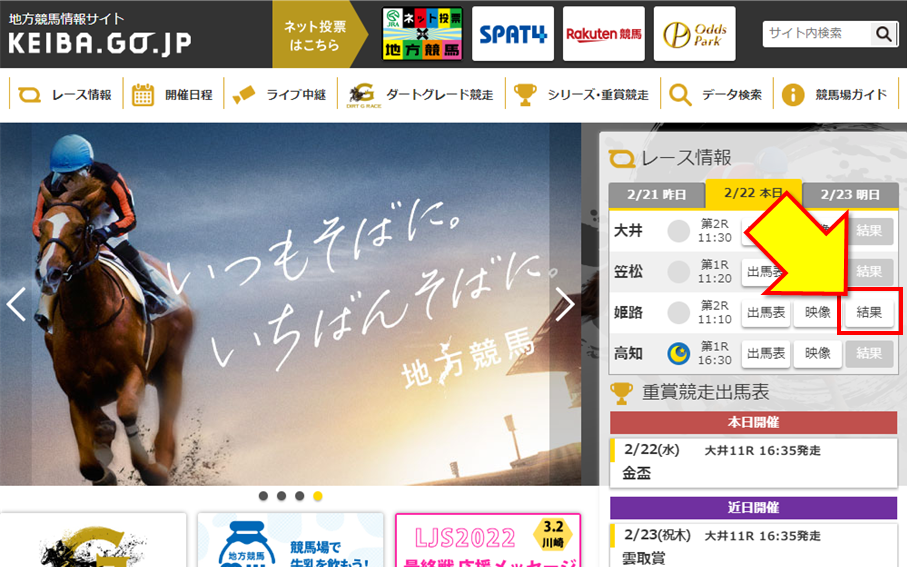This screenshot has width=907, height=567.
Task: Open 出馬表 for the 高知 race
Action: click(x=766, y=353)
